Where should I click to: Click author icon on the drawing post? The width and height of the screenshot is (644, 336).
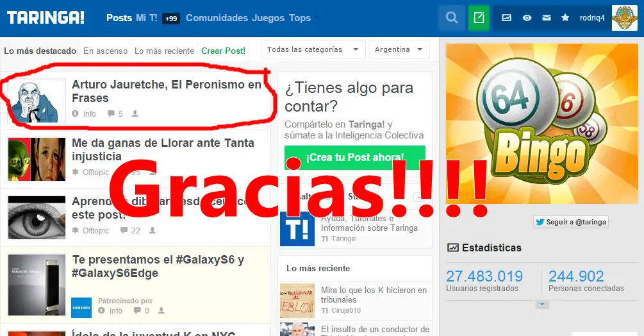coord(153,230)
